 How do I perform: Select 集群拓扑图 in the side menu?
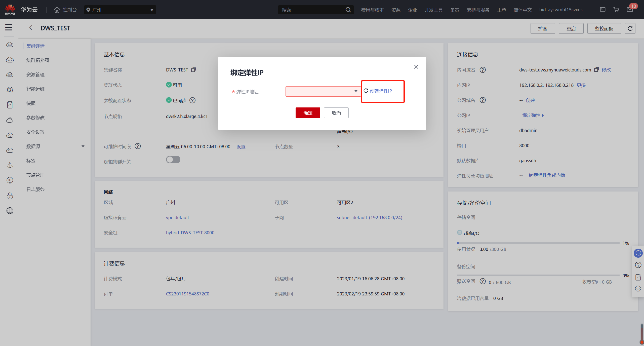click(x=38, y=60)
